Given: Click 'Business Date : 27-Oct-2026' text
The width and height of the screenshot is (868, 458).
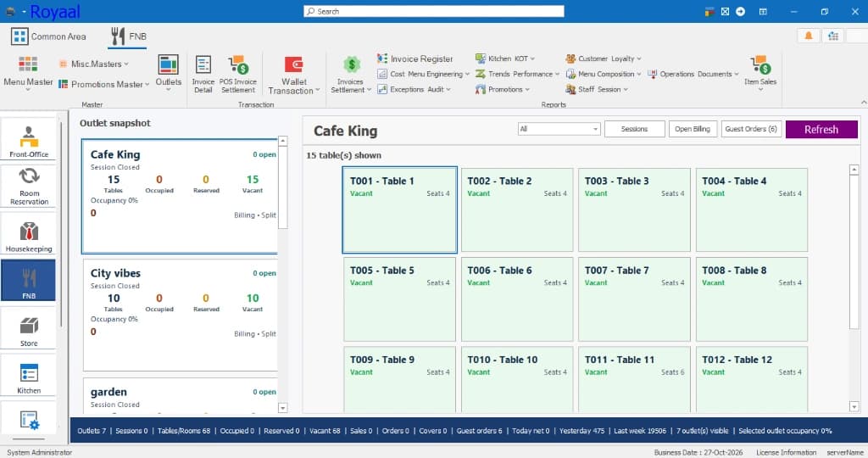Looking at the screenshot, I should pyautogui.click(x=698, y=452).
